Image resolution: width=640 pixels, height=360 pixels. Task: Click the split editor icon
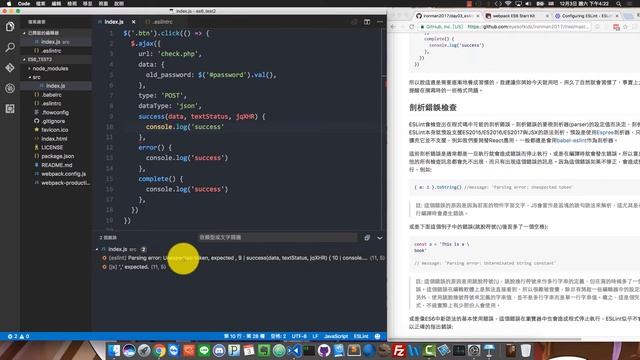pos(367,22)
